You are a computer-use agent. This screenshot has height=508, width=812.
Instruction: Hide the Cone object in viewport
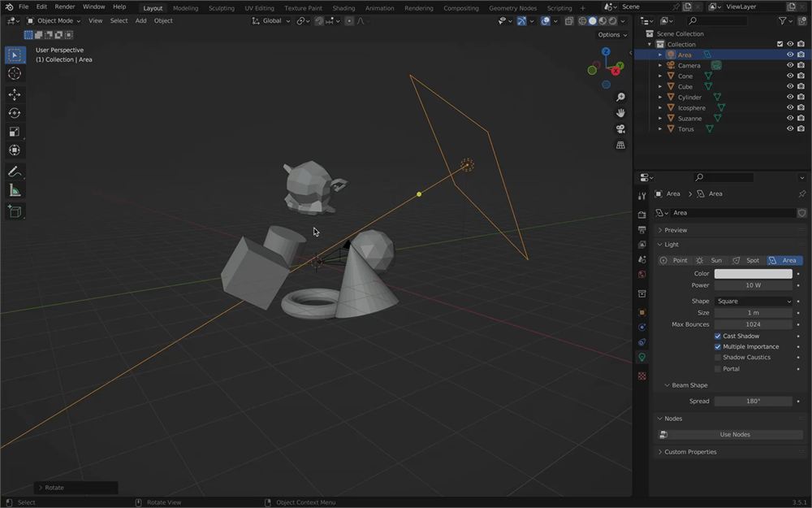coord(790,76)
